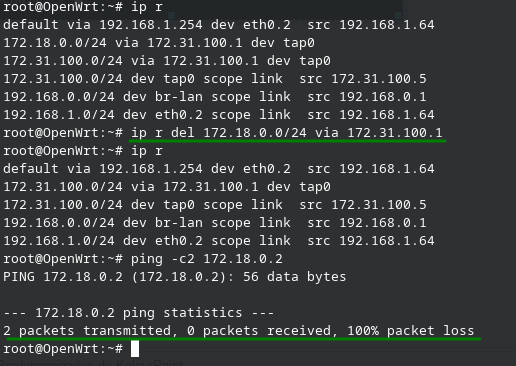Click the 'PING 172.18.0.2 (172.18.0.2): 56 data bytes' line

point(175,277)
